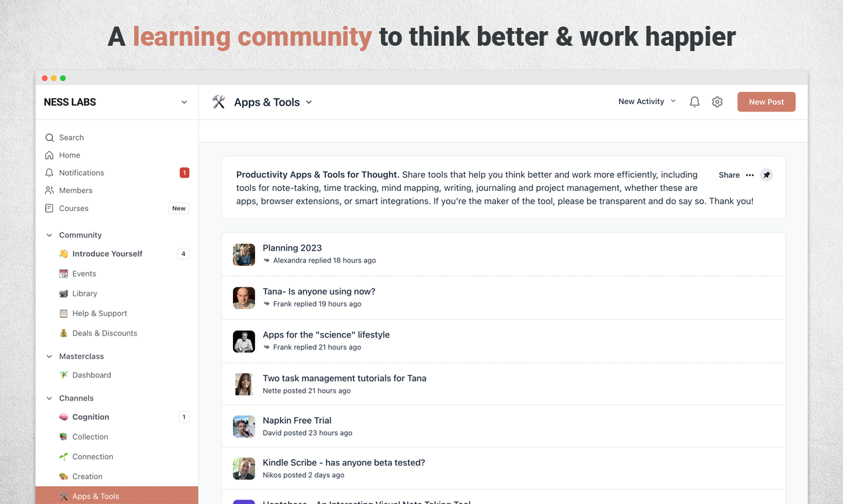Select the Apps & Tools channel in the sidebar

tap(117, 496)
